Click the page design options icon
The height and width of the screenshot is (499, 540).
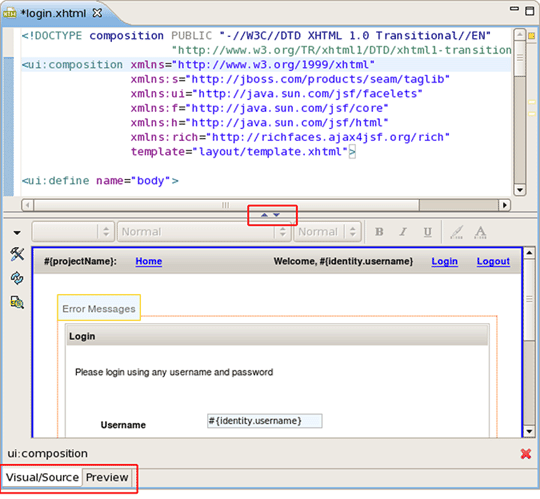tap(17, 302)
